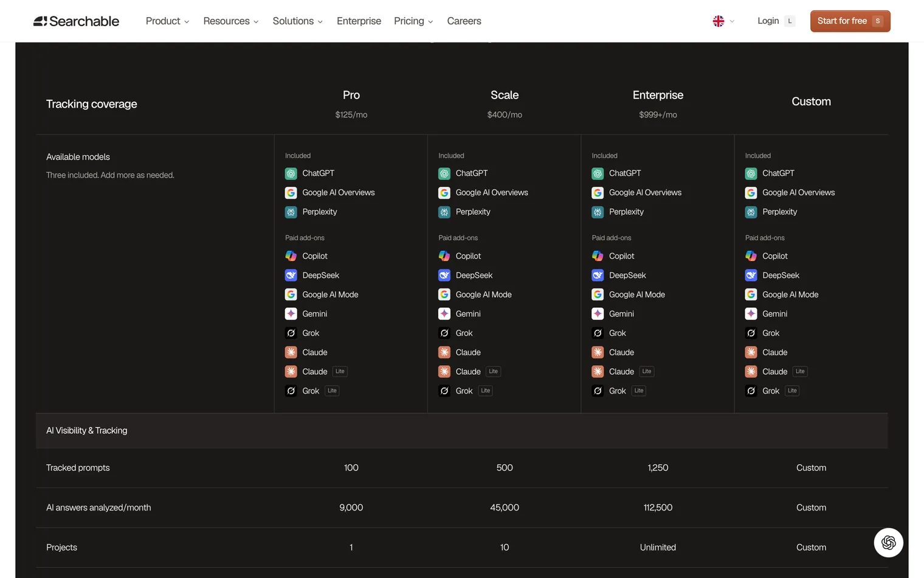Screen dimensions: 924x578
Task: Select the Pro plan heading
Action: (x=351, y=95)
